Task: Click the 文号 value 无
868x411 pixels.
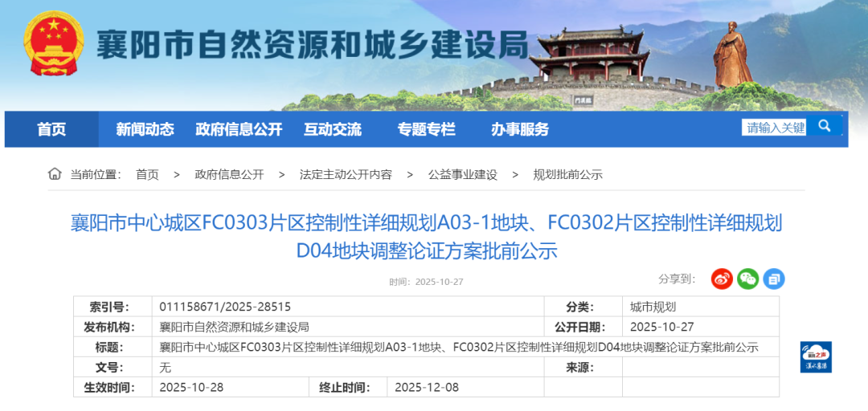Action: tap(165, 368)
